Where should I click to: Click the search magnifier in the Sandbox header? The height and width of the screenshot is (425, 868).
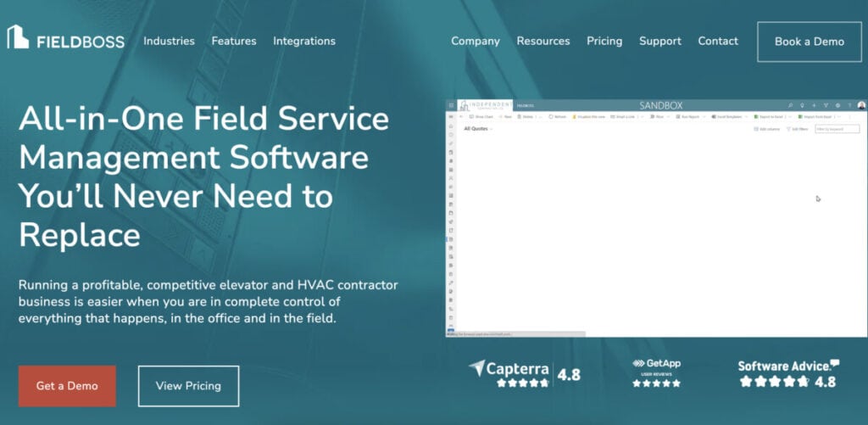click(x=791, y=105)
